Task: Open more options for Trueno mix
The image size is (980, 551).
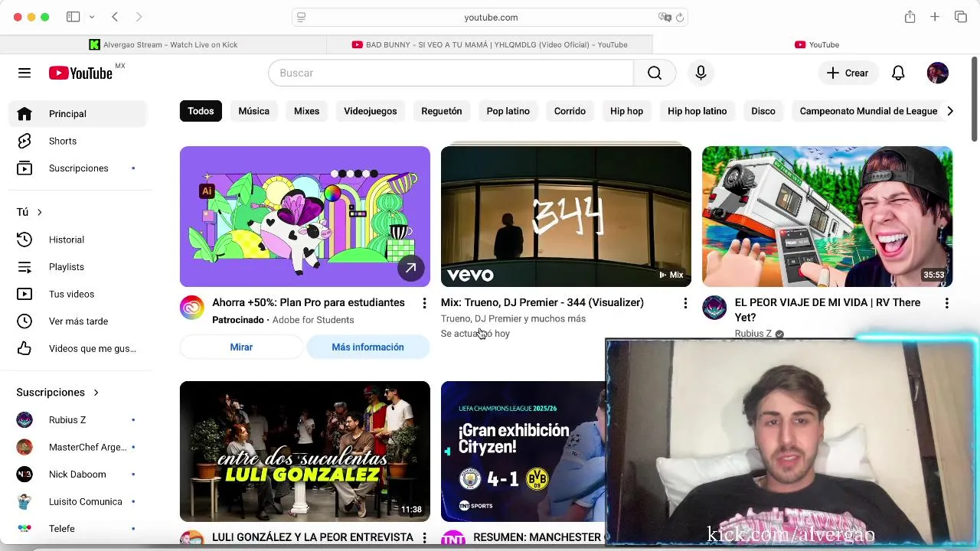Action: 685,303
